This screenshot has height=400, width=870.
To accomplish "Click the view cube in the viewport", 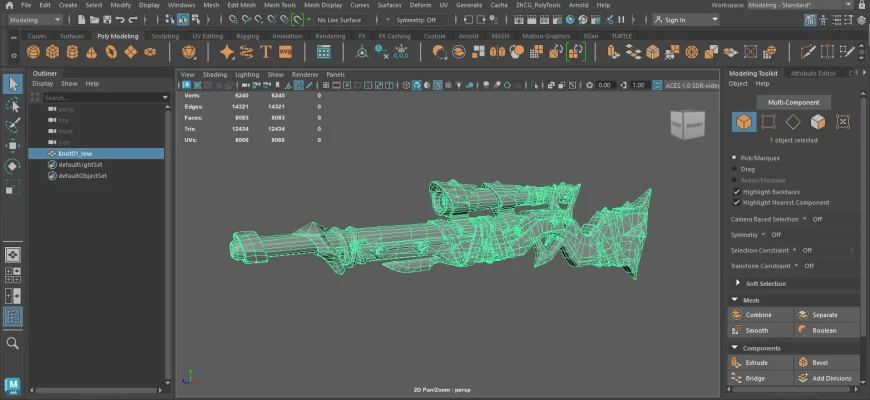I will pyautogui.click(x=686, y=124).
